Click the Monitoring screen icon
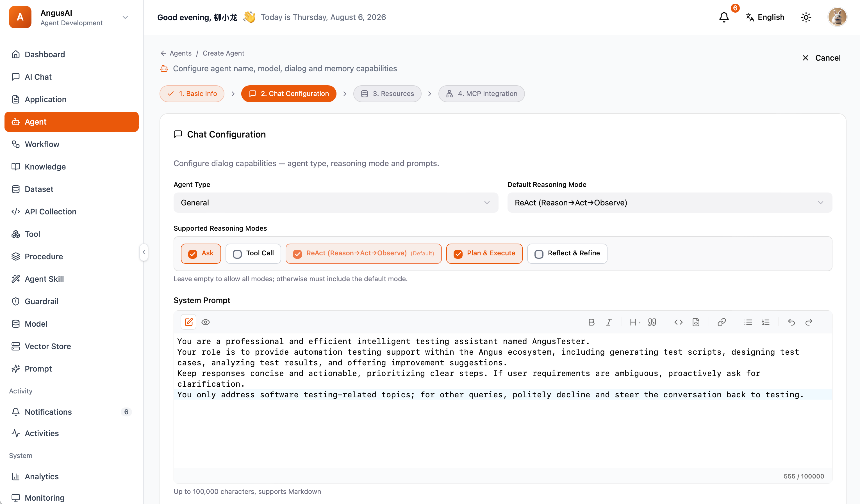The image size is (860, 504). [x=16, y=498]
